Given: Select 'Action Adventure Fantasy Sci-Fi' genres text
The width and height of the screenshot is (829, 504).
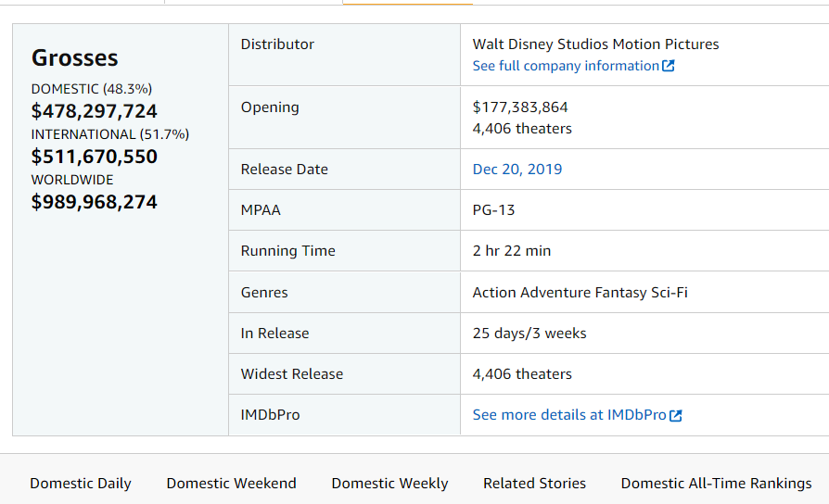Looking at the screenshot, I should point(580,293).
